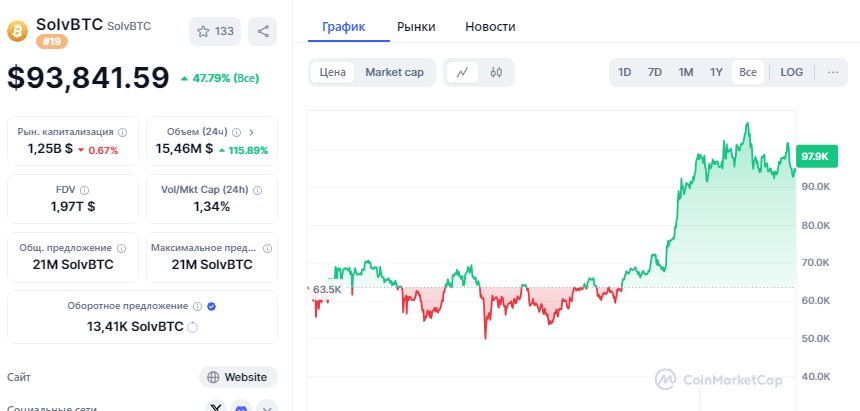Image resolution: width=860 pixels, height=411 pixels.
Task: Switch chart to candlestick view icon
Action: point(495,72)
